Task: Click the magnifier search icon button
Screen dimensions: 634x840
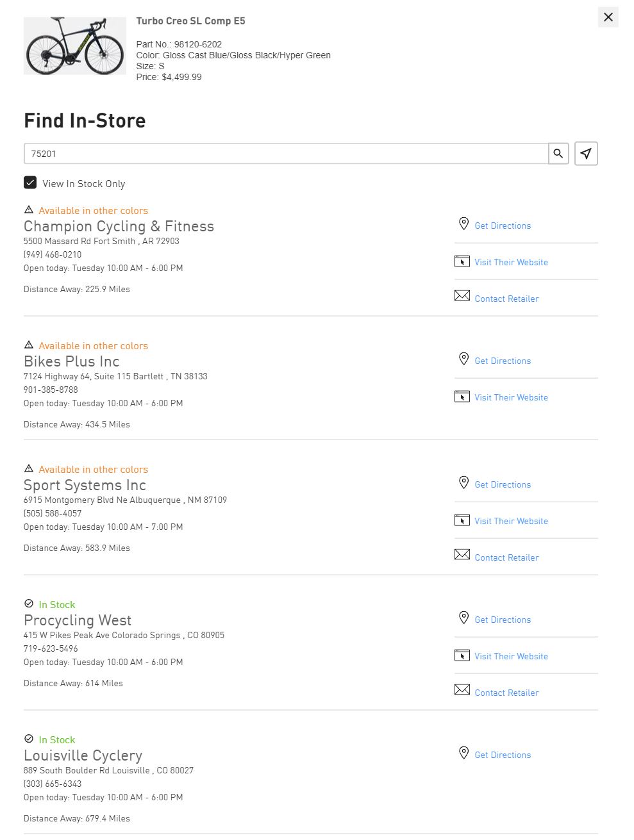Action: click(x=558, y=154)
